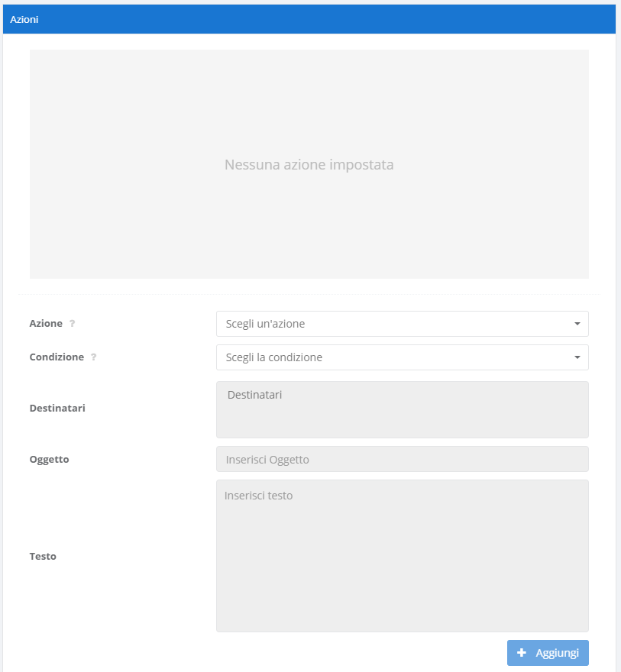Click the help icon next to Azione

[x=72, y=324]
